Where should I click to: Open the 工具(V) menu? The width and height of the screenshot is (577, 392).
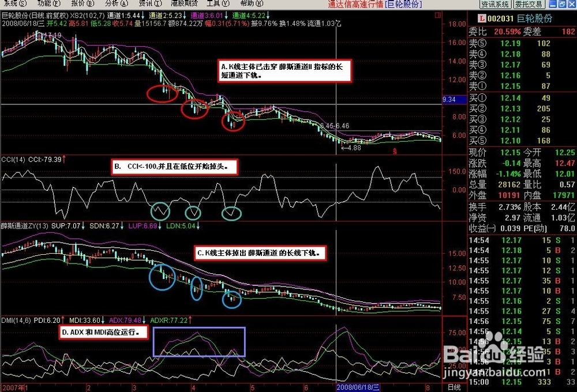(218, 3)
